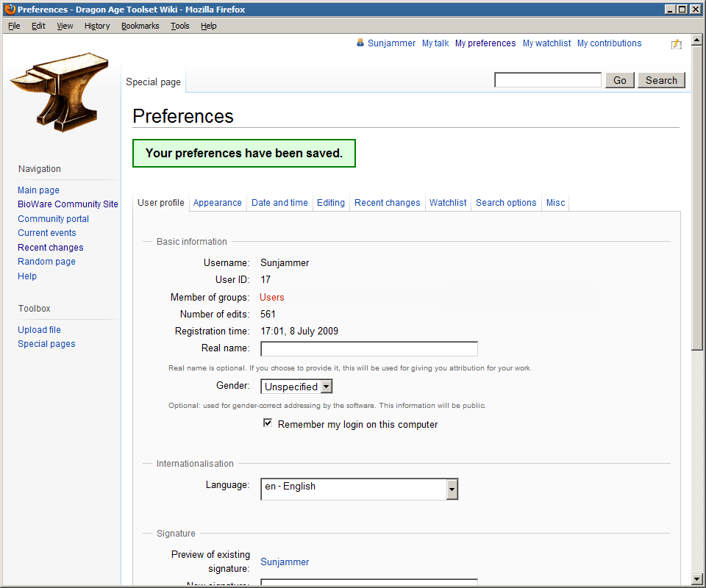
Task: Click the anvil wiki logo
Action: tap(60, 90)
